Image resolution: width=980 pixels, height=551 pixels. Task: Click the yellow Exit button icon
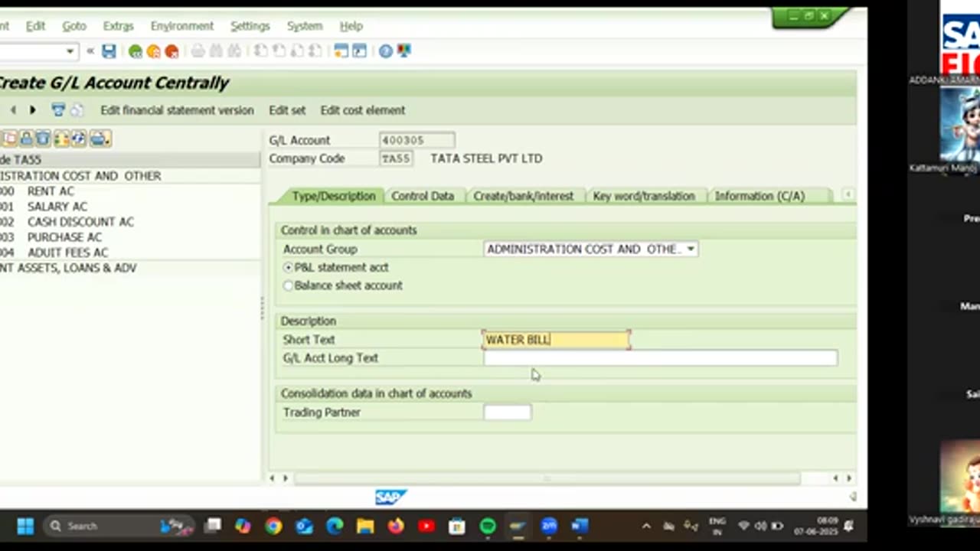point(153,51)
